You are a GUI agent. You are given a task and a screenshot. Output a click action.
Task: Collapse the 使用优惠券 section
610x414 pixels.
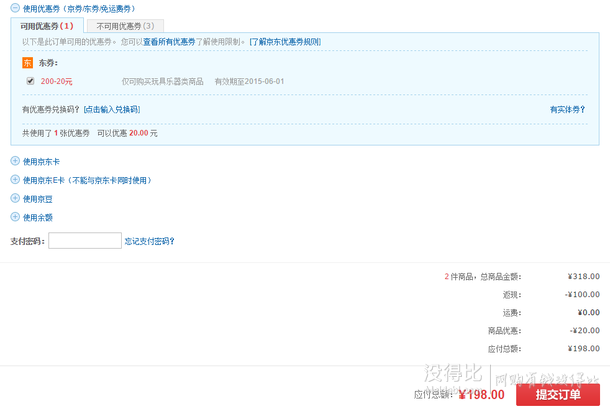coord(15,8)
